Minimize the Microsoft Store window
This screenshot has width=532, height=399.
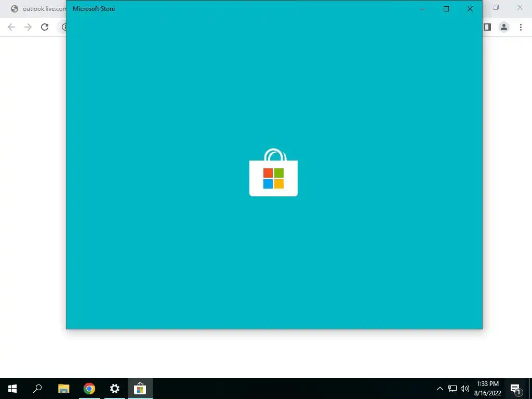pyautogui.click(x=422, y=9)
